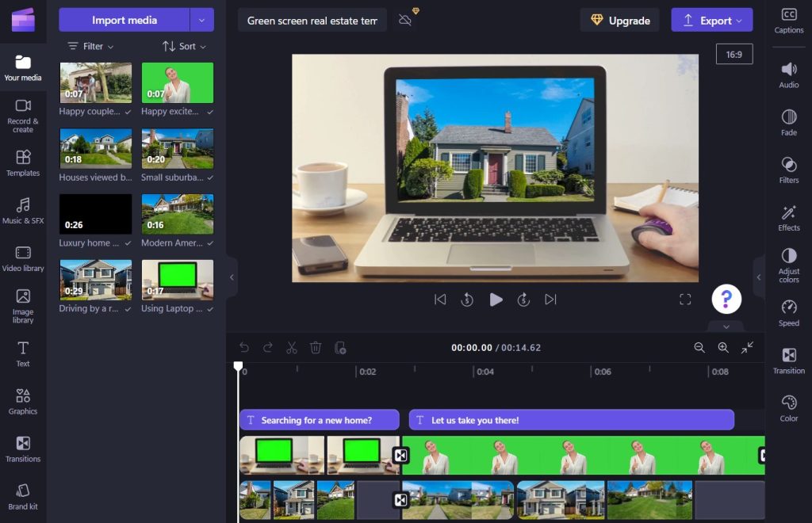The width and height of the screenshot is (812, 523).
Task: Open the Effects panel
Action: click(x=789, y=216)
